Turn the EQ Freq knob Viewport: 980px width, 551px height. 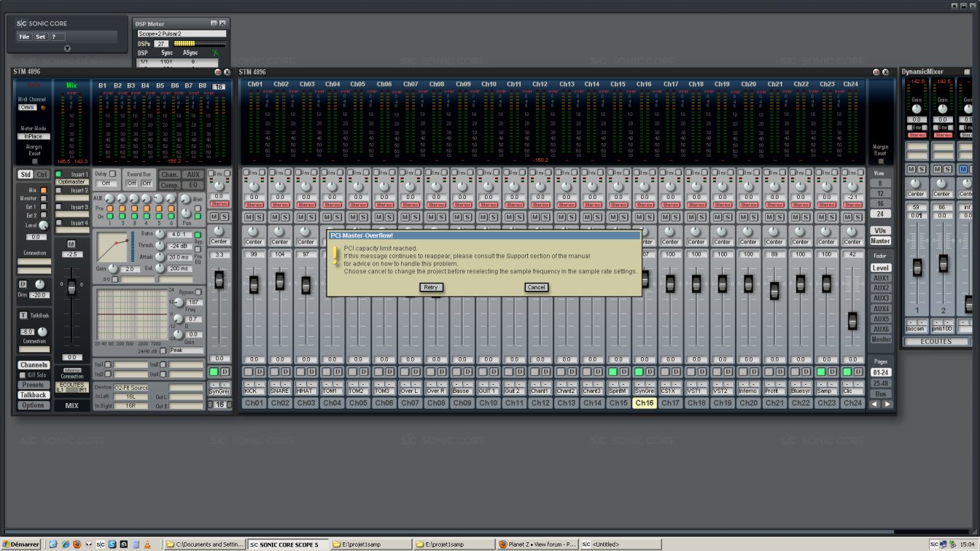tap(179, 302)
